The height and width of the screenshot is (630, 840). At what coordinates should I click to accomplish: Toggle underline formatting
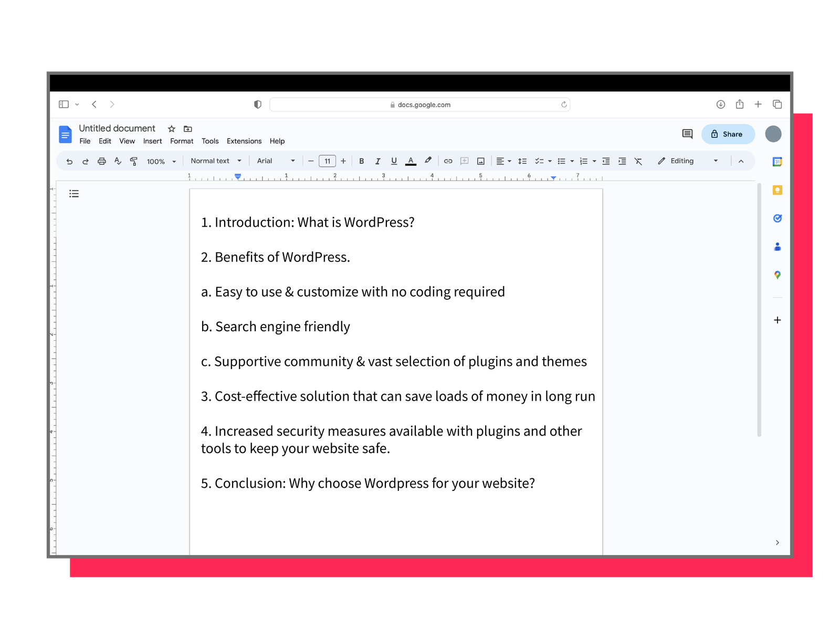point(394,161)
